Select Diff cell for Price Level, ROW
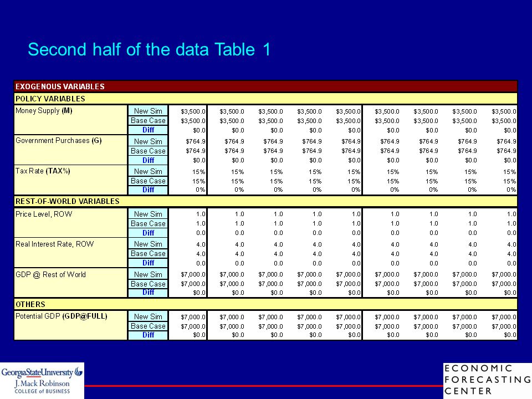Image resolution: width=532 pixels, height=399 pixels. 148,233
